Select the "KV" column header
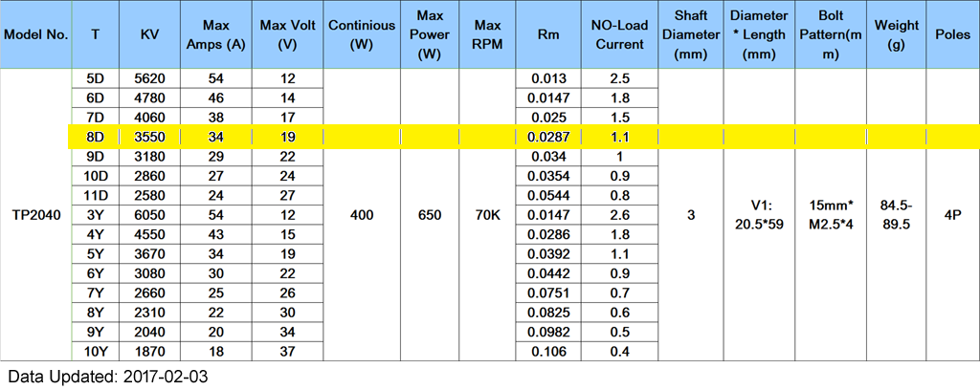Image resolution: width=980 pixels, height=390 pixels. 149,35
